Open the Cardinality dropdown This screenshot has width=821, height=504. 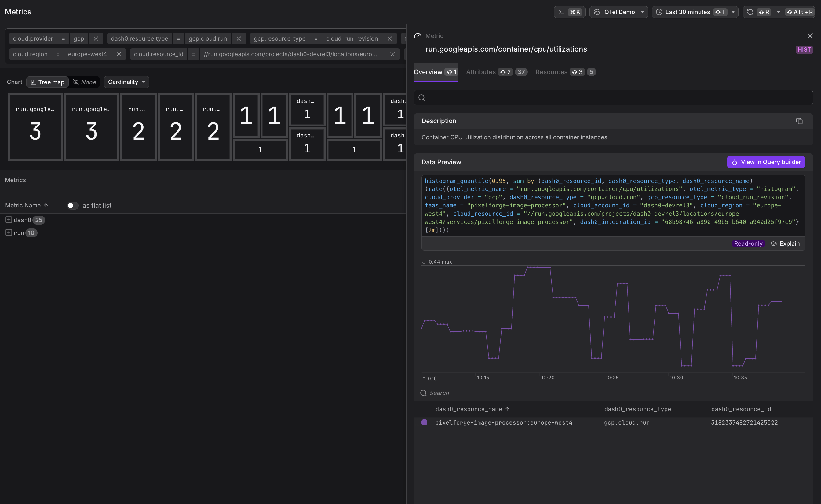(x=126, y=82)
